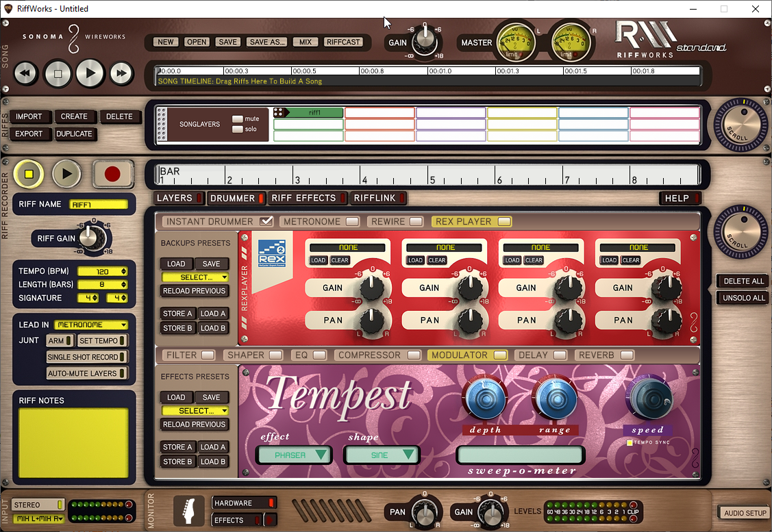Open AUDIO SETUP
The width and height of the screenshot is (772, 532).
tap(745, 513)
